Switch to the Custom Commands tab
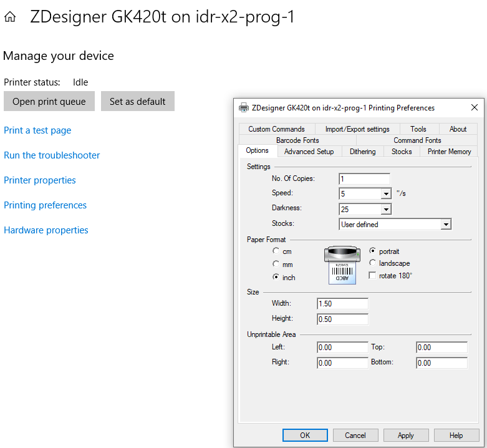 click(276, 129)
